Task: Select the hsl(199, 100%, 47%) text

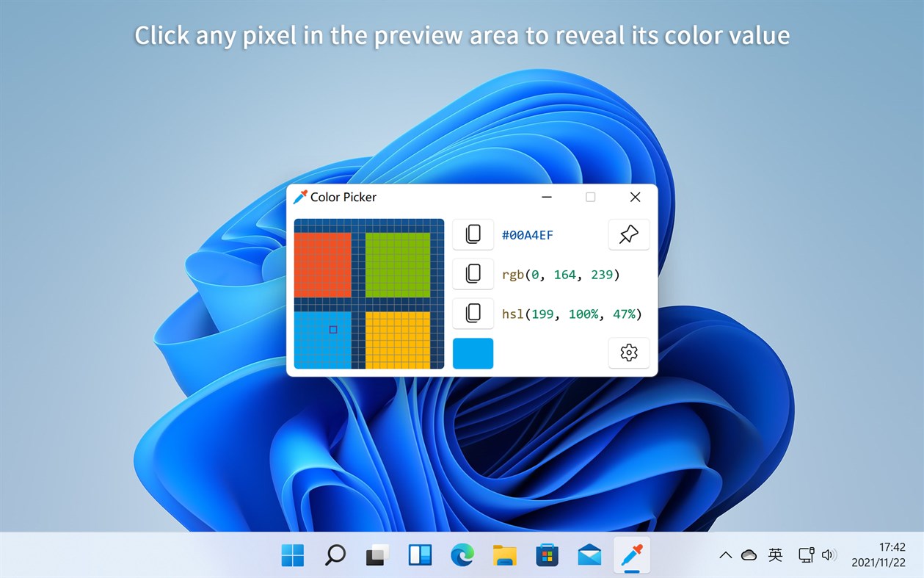Action: 572,314
